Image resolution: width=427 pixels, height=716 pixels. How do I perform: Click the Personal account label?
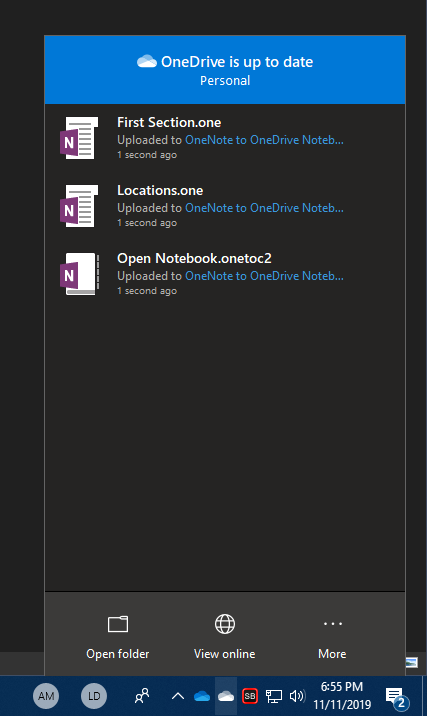225,81
